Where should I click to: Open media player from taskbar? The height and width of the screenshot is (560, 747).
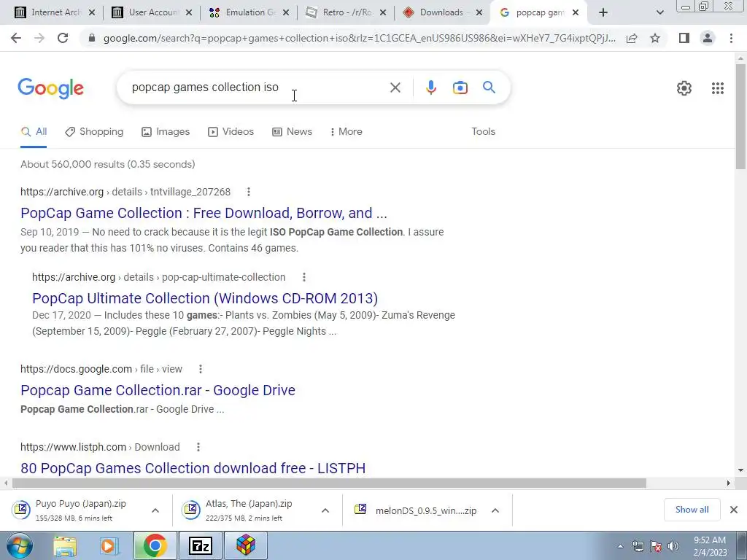click(x=109, y=546)
